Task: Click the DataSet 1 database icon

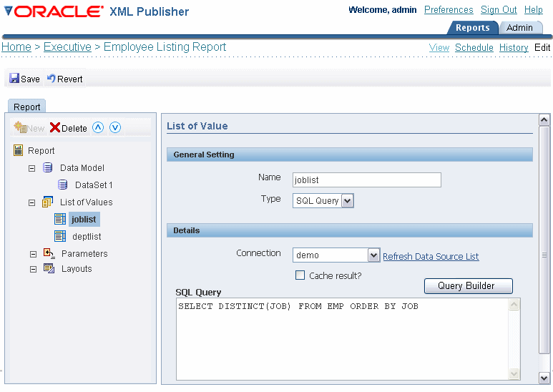Action: [62, 185]
